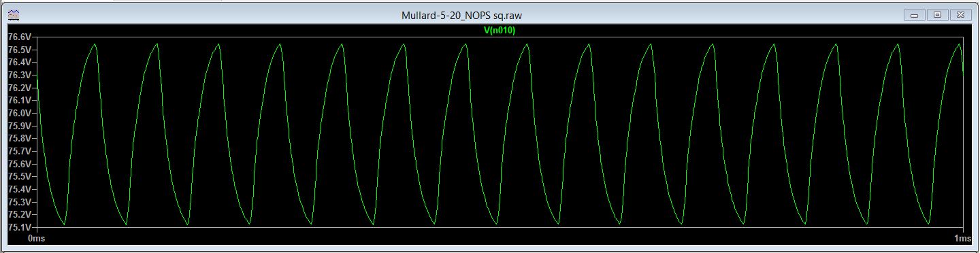
Task: Maximize the waveform window
Action: coord(938,14)
